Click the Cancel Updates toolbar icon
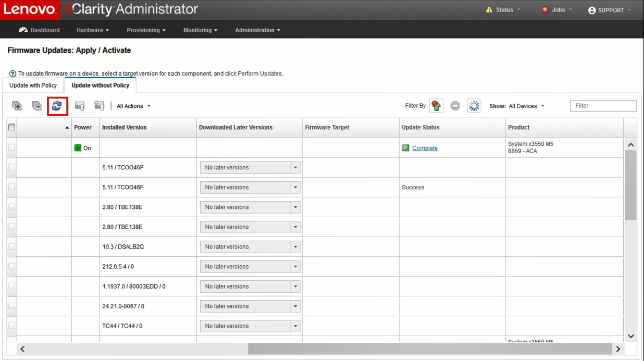The image size is (644, 361). point(99,106)
